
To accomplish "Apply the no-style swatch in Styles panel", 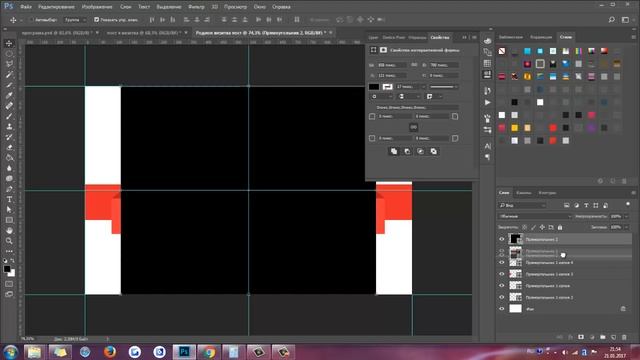I will tap(502, 51).
